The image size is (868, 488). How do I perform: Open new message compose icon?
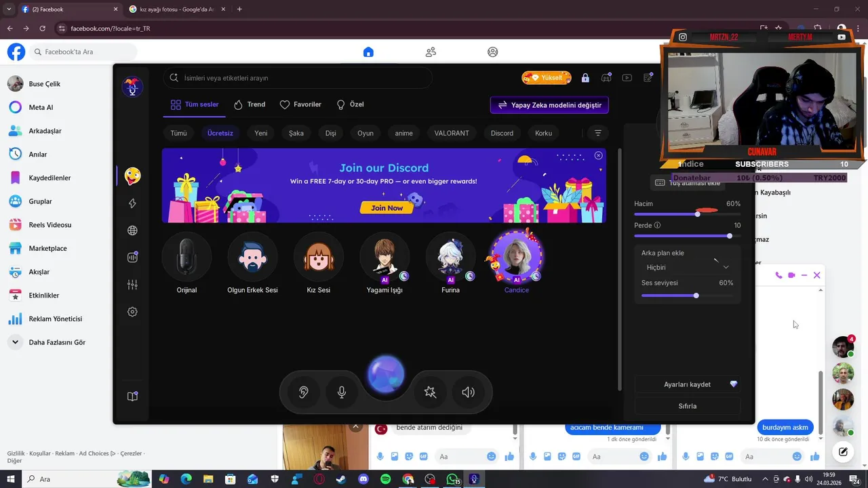843,451
